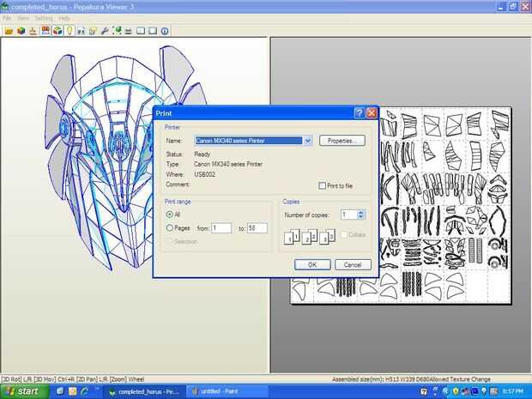Click the Open file folder icon in toolbar

click(9, 31)
